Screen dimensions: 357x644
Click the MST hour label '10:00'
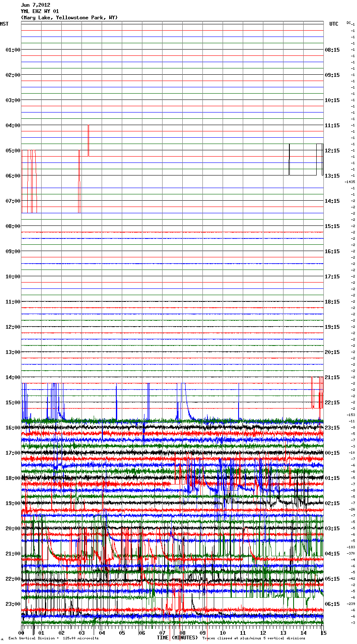[13, 277]
